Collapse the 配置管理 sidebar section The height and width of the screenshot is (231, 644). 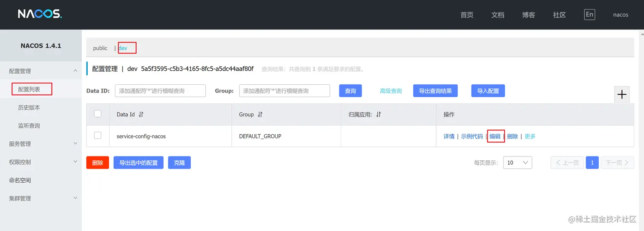pyautogui.click(x=41, y=71)
